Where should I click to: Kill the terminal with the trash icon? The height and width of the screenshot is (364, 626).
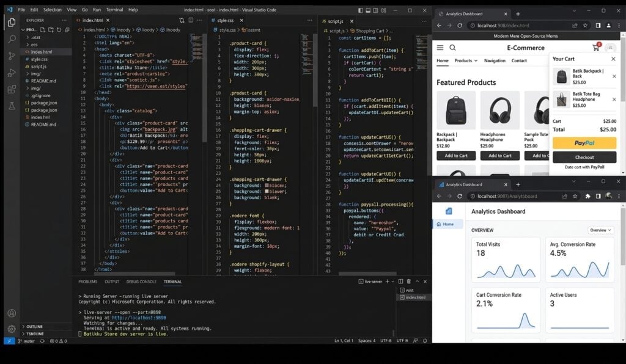(x=408, y=282)
